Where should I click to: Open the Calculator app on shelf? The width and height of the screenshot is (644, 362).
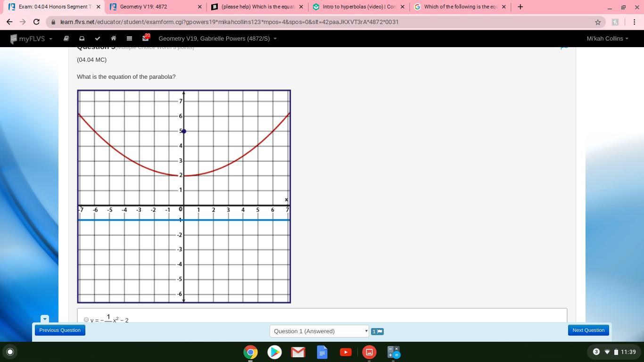point(393,352)
